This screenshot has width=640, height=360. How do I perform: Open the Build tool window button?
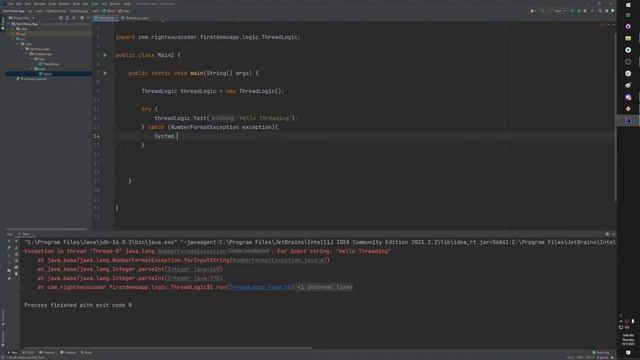click(86, 352)
